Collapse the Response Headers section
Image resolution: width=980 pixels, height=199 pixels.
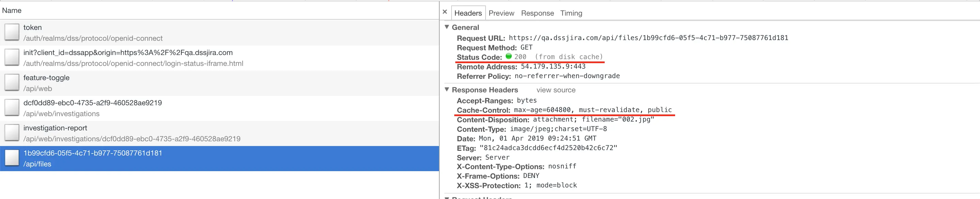447,90
